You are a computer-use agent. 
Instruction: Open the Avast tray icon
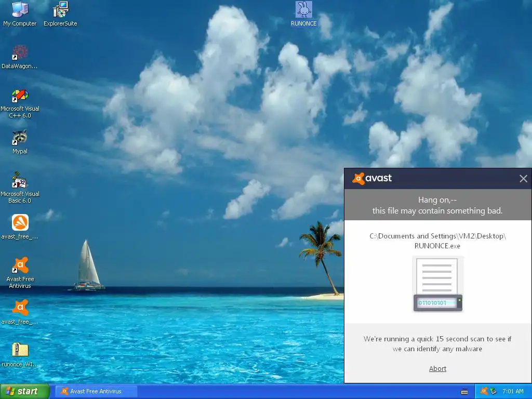pos(484,391)
